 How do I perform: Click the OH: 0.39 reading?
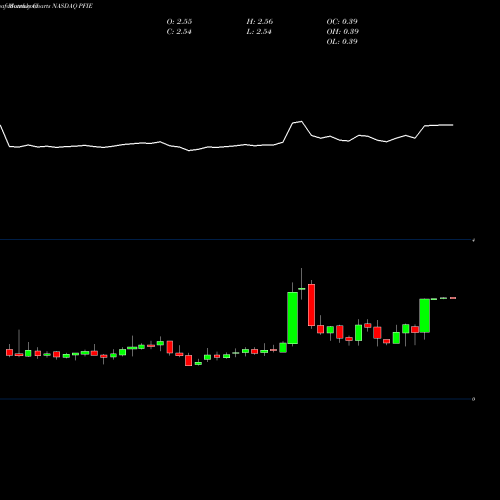(x=343, y=31)
